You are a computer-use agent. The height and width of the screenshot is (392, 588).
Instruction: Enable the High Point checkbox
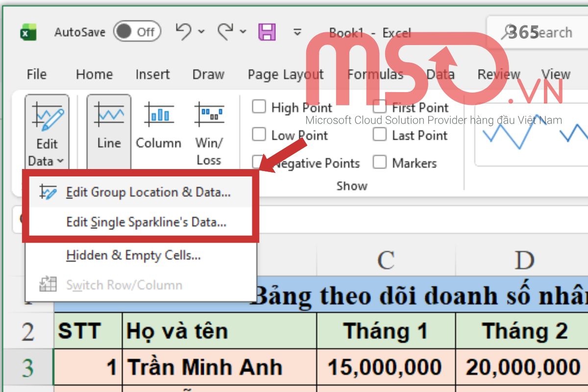pos(259,107)
